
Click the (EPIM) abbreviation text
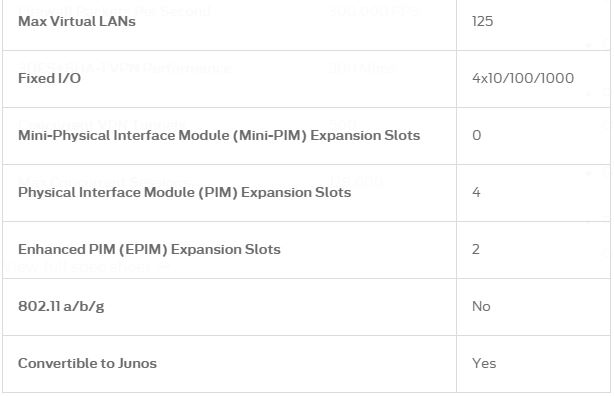point(143,250)
